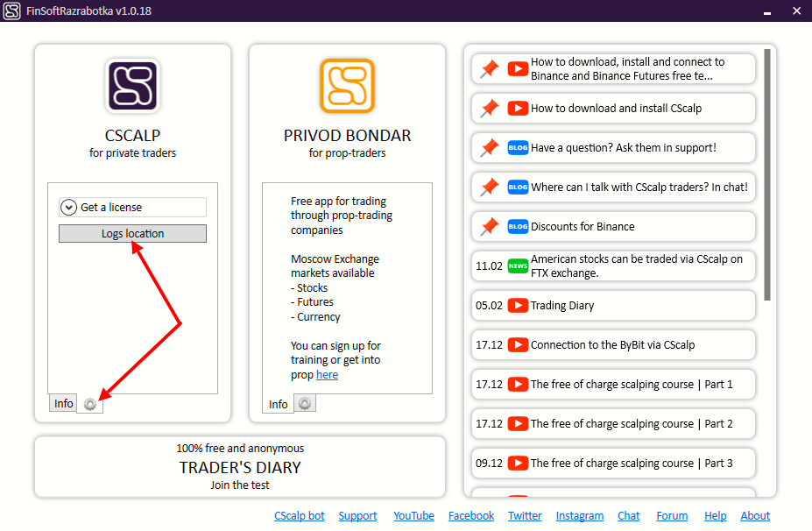Click BLOG badge on 'Have a question?' item
Viewport: 812px width, 531px height.
coord(518,147)
